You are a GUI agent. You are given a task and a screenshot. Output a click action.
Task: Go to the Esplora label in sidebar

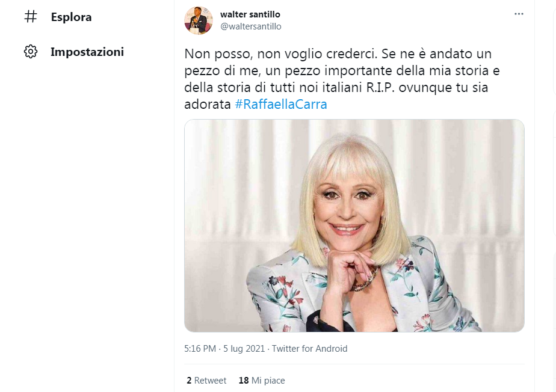[x=71, y=17]
